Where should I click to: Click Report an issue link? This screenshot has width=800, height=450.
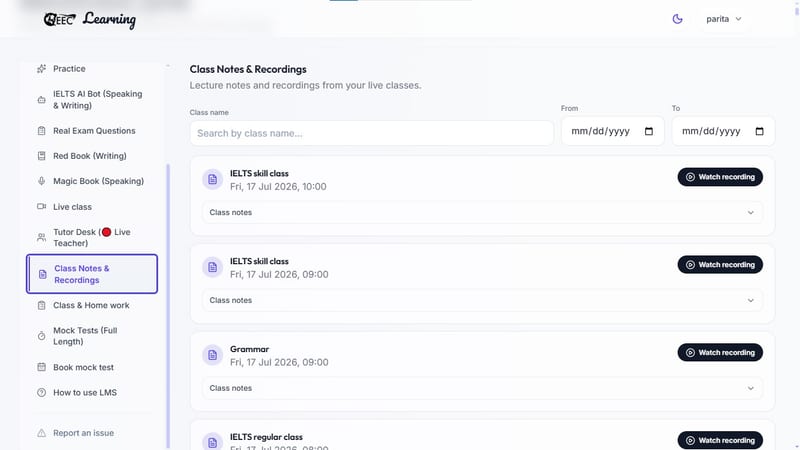point(83,433)
